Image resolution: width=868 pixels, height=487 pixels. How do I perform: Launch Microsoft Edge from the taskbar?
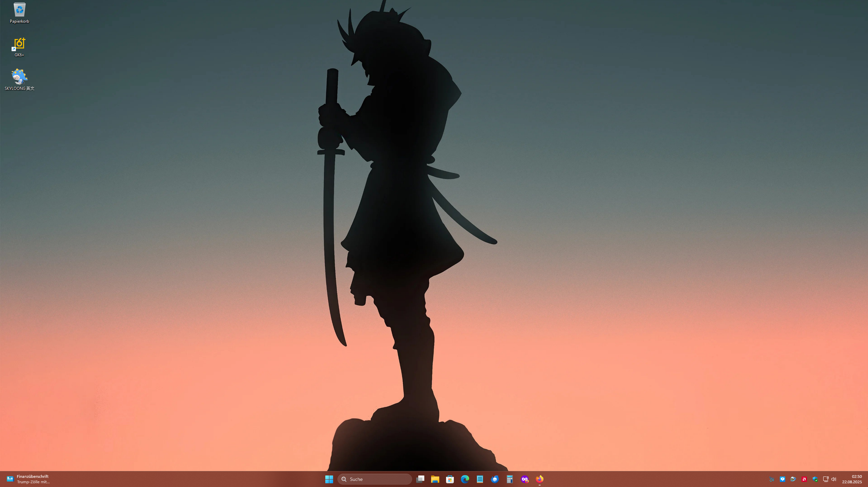click(x=465, y=479)
